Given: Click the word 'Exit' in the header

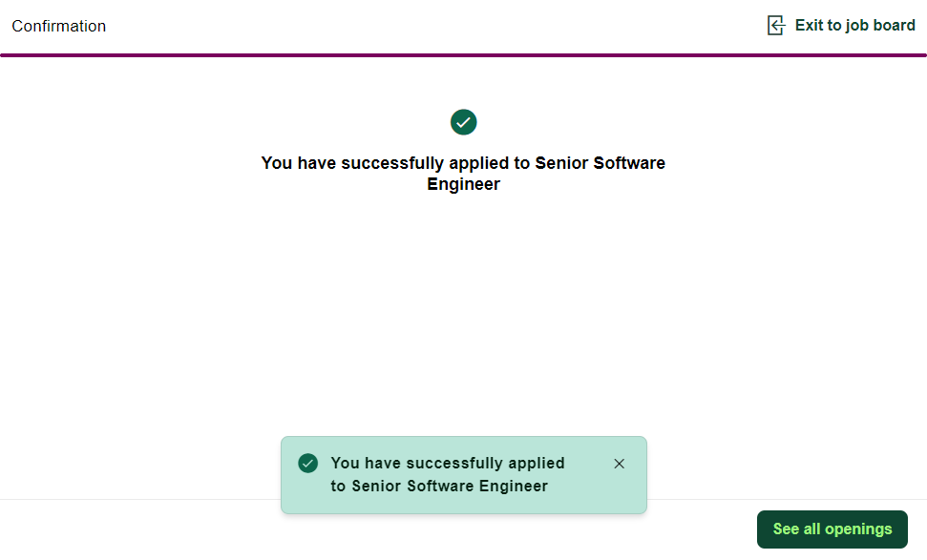Looking at the screenshot, I should (809, 26).
